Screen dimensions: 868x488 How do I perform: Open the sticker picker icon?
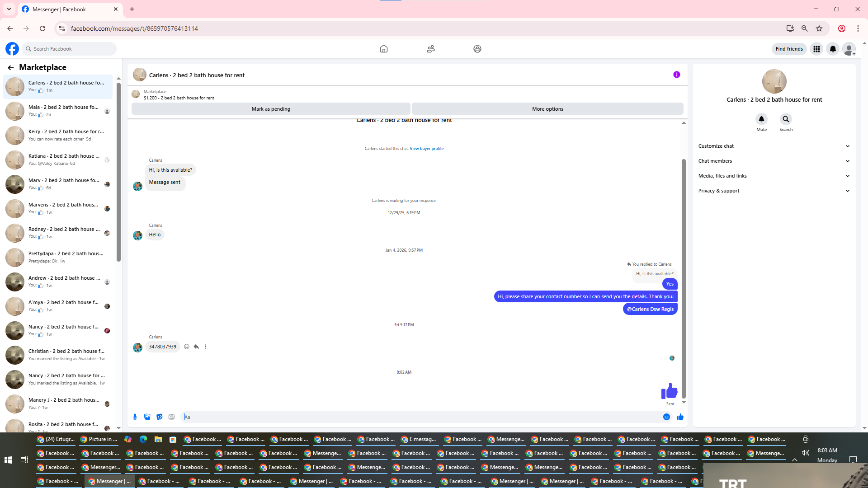click(x=159, y=417)
